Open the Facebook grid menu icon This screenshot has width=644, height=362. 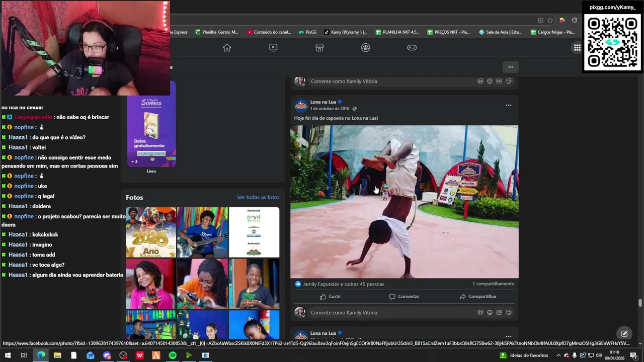pyautogui.click(x=577, y=48)
